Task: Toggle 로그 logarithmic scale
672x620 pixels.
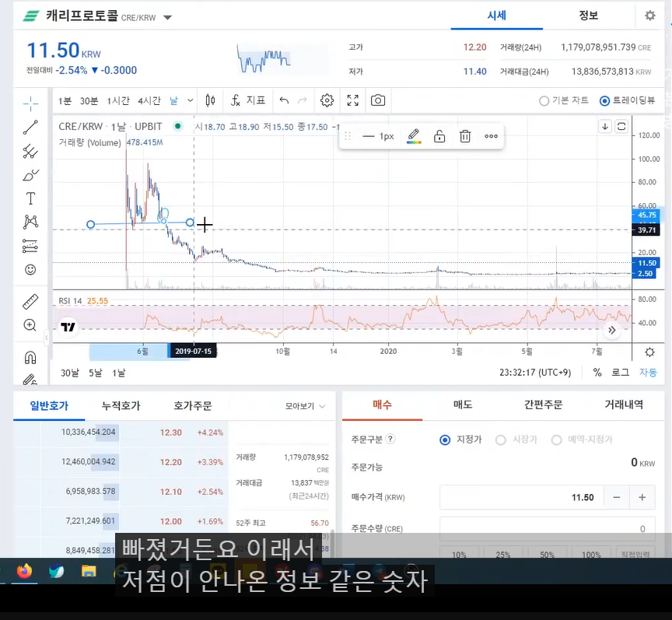Action: coord(620,372)
